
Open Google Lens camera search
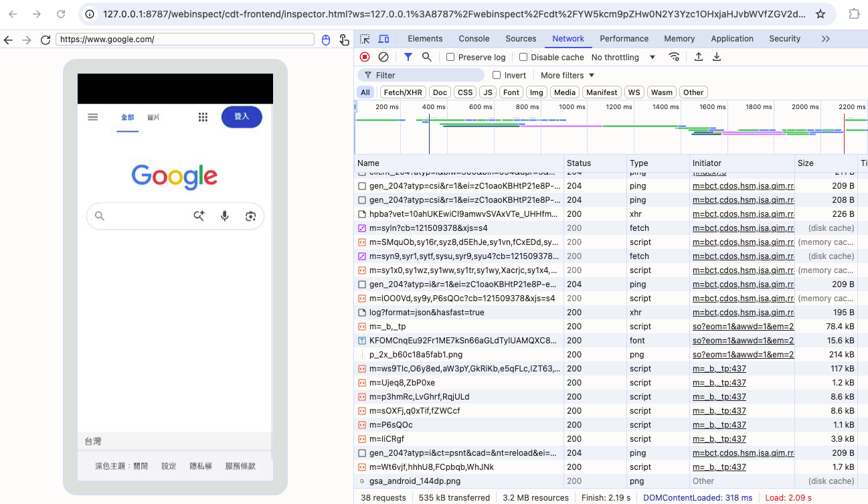pyautogui.click(x=251, y=216)
